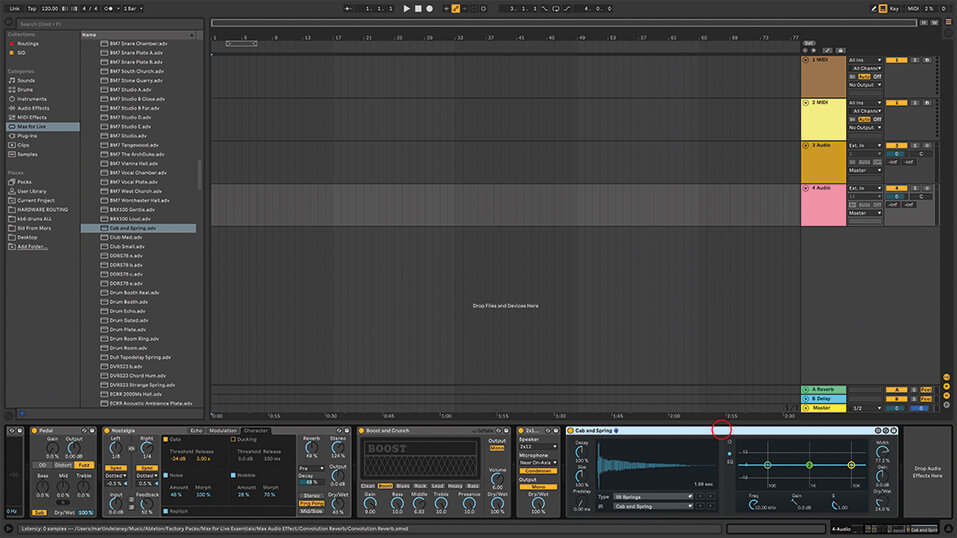The image size is (957, 538).
Task: Toggle Gate checkbox in Nostalgia device
Action: (165, 440)
